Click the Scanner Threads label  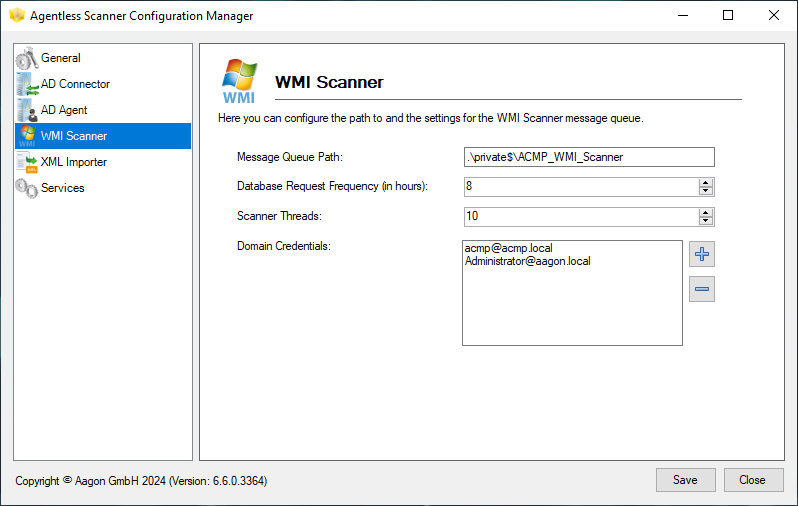(279, 216)
